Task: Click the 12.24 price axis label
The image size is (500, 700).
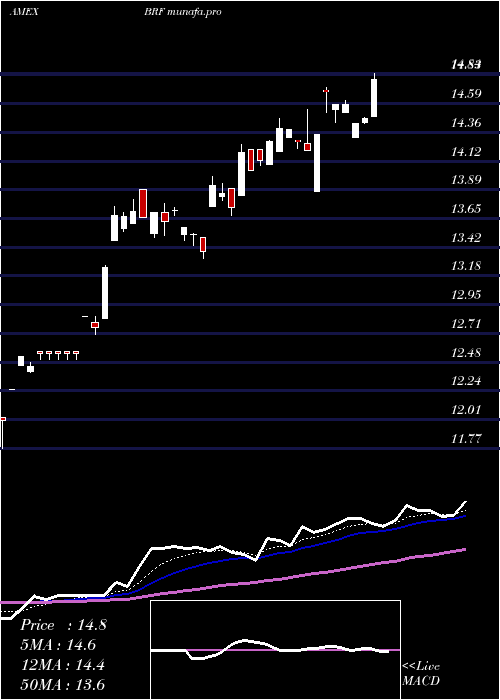Action: (467, 381)
